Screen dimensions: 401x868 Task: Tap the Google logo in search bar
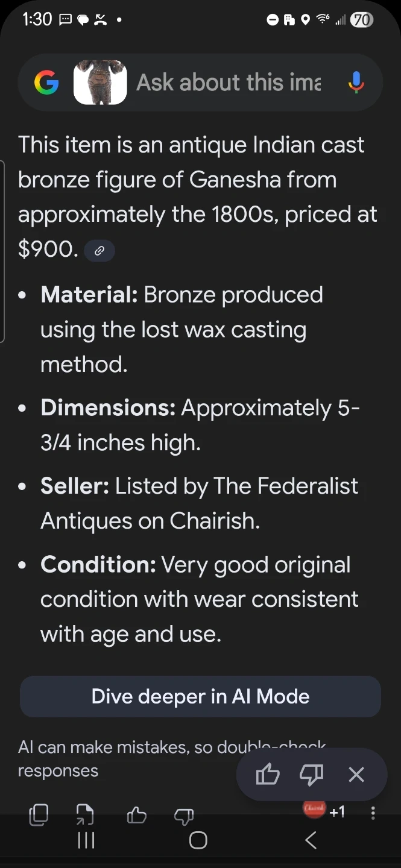coord(46,83)
